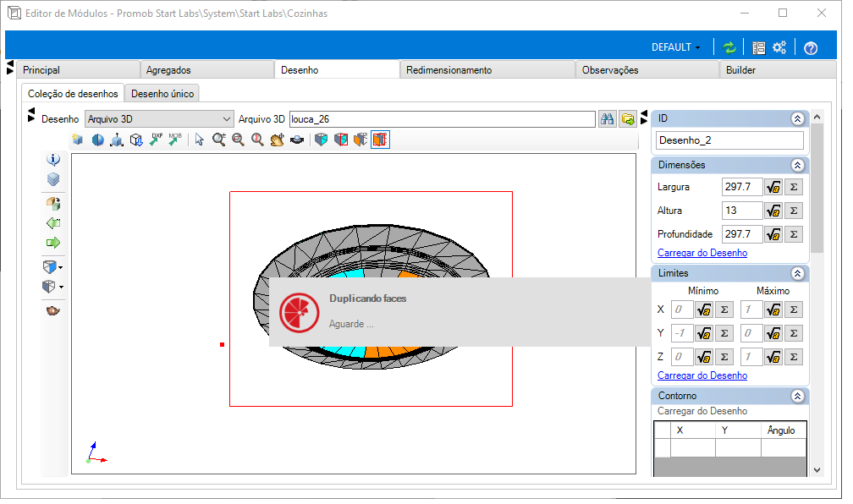Click the zoom extents magnifier icon
This screenshot has width=853, height=504.
click(x=258, y=140)
